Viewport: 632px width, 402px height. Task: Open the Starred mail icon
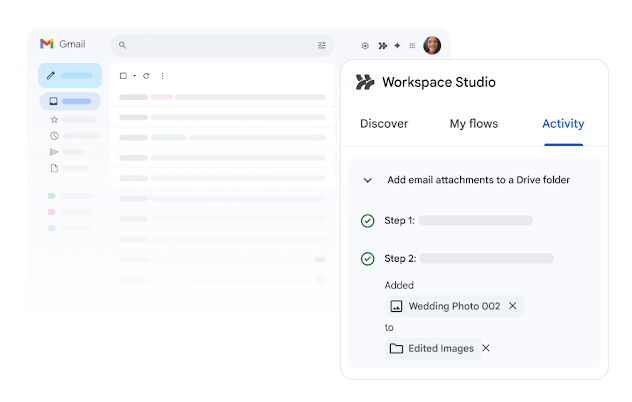(54, 119)
